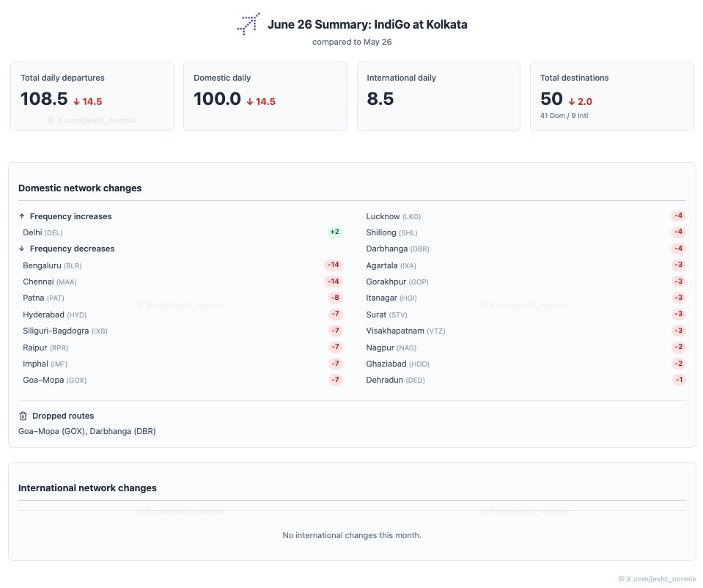This screenshot has width=703, height=588.
Task: Click the 8.5 international daily value
Action: [380, 99]
